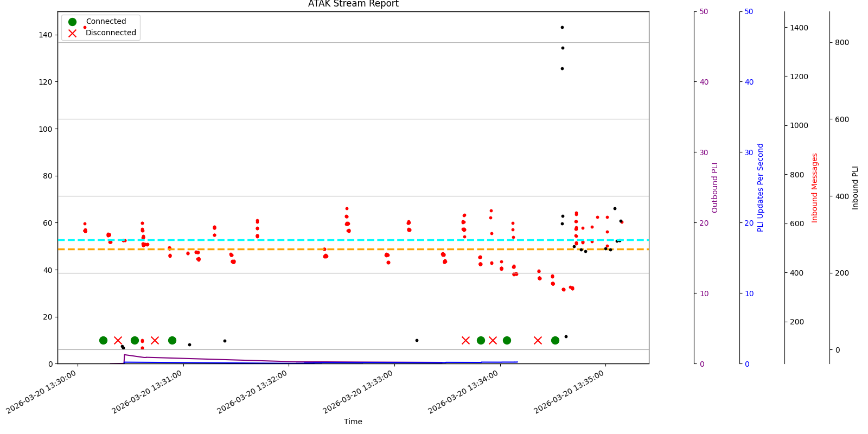Viewport: 868px width, 434px height.
Task: Select the leftmost green connected marker on the plot
Action: coord(103,340)
